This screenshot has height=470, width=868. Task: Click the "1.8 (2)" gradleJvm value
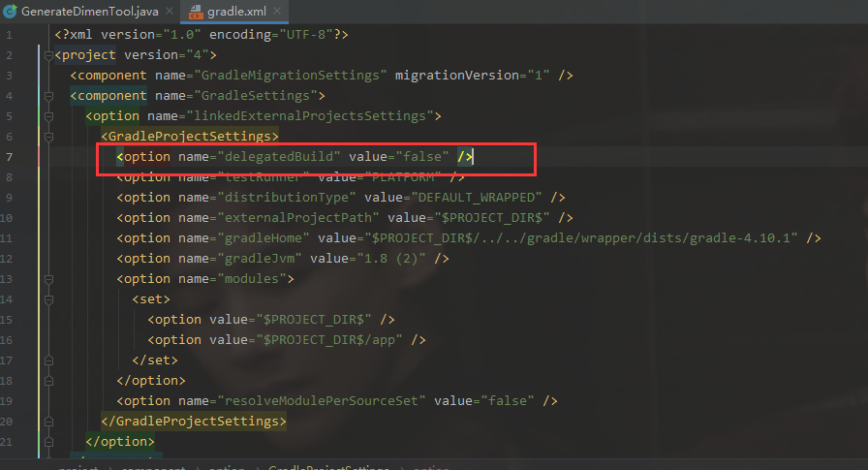[x=391, y=259]
